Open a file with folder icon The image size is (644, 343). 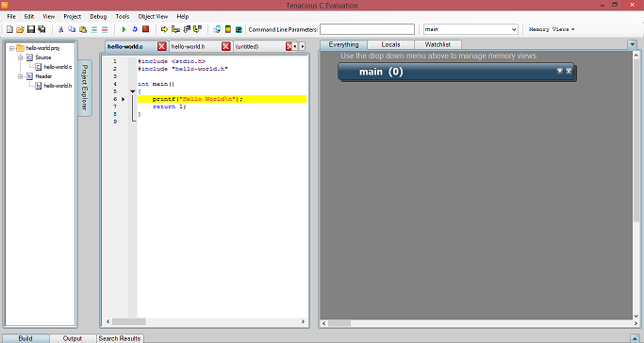(20, 29)
